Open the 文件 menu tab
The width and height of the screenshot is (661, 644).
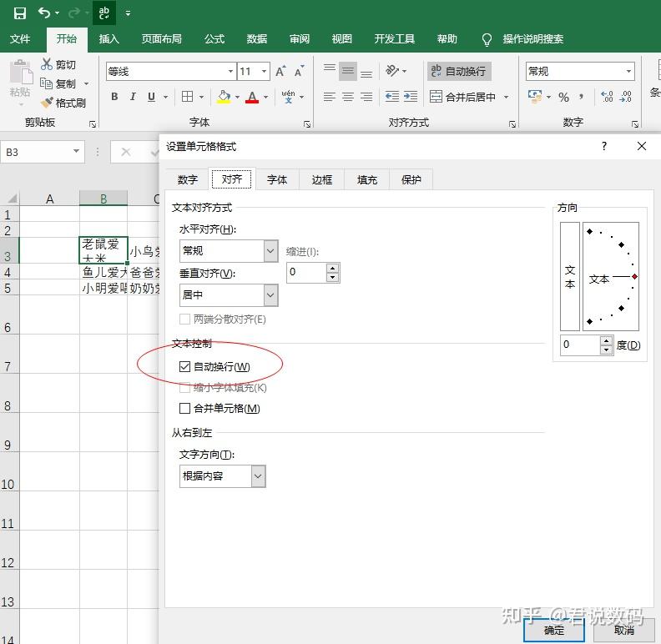(20, 38)
